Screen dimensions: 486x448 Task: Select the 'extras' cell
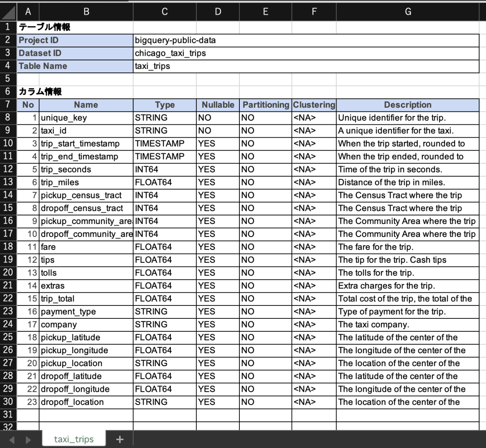[x=86, y=286]
